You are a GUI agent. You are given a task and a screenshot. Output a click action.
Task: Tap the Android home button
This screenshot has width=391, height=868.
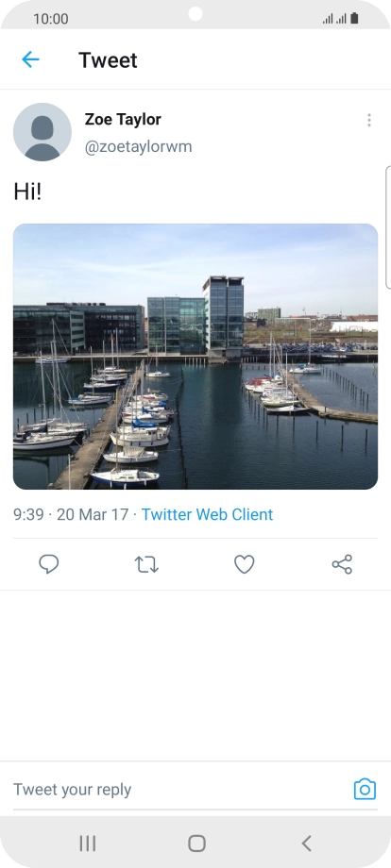coord(196,843)
